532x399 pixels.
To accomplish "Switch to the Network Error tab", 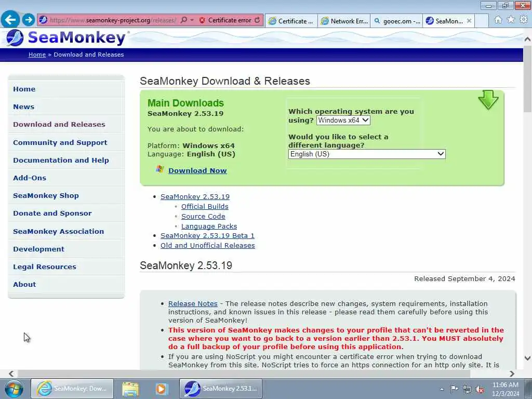I will (x=344, y=21).
